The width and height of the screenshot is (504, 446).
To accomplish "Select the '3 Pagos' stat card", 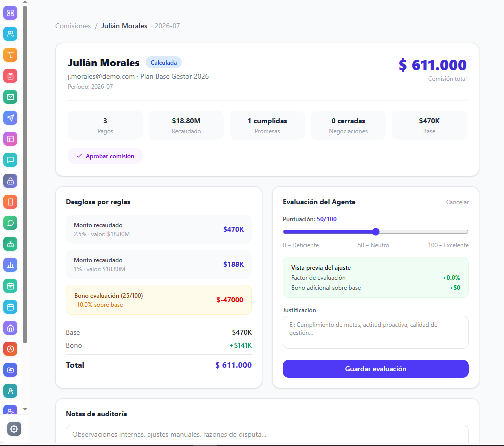I will tap(105, 125).
